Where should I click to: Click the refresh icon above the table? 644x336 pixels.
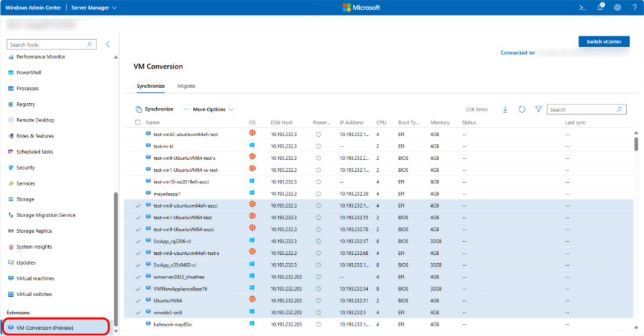click(x=522, y=109)
